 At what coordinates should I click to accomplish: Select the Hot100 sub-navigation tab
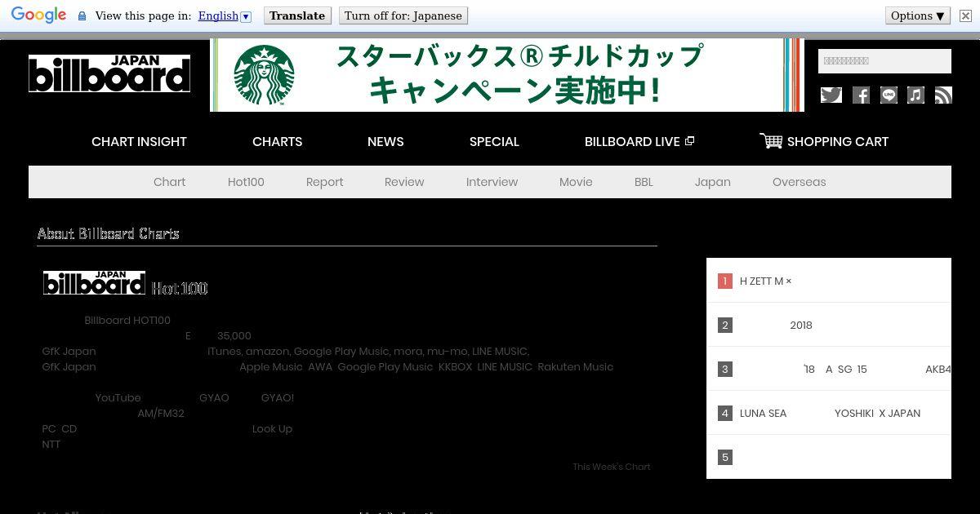tap(246, 182)
